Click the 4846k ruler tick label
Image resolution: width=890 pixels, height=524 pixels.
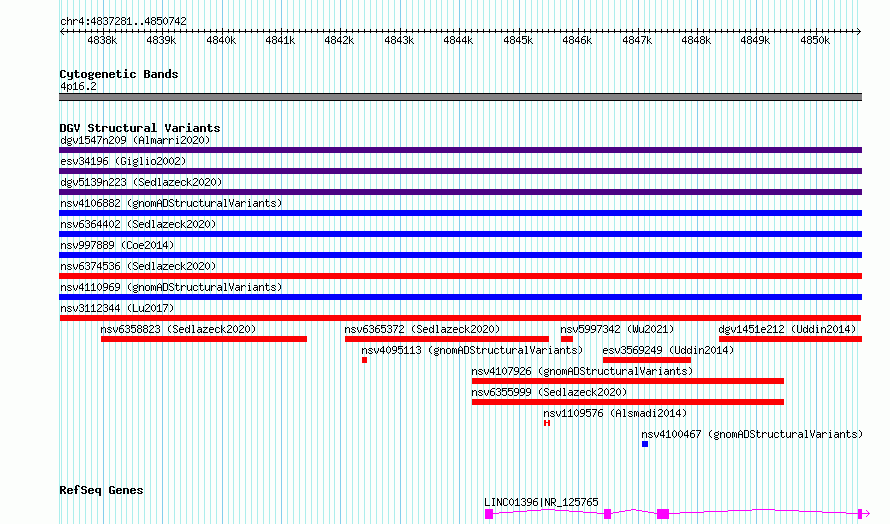[x=577, y=40]
